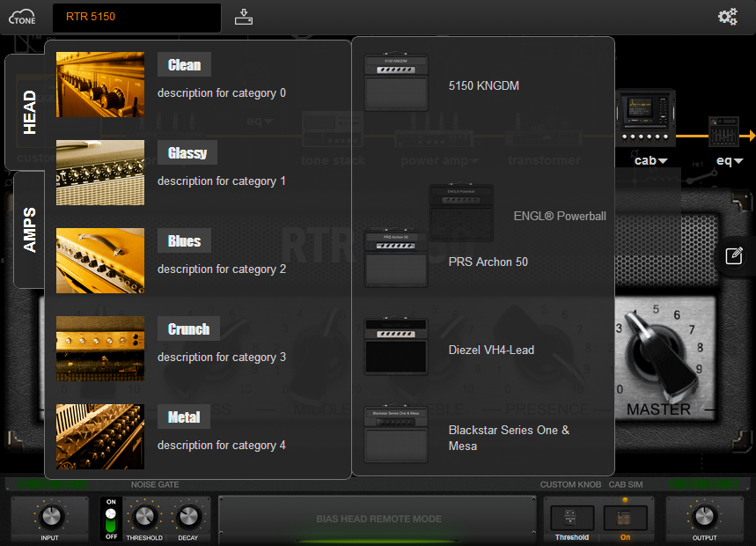Click 'description for category 0' text
This screenshot has height=546, width=756.
pyautogui.click(x=221, y=93)
